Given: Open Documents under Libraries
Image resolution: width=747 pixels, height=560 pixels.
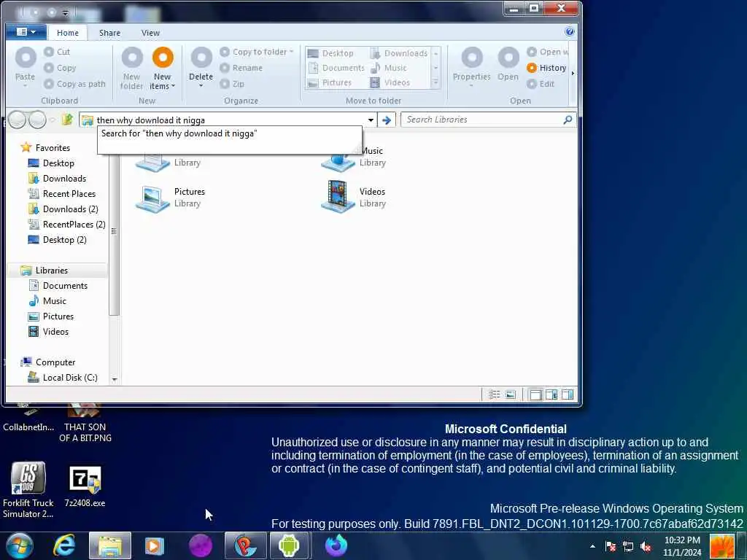Looking at the screenshot, I should click(58, 285).
